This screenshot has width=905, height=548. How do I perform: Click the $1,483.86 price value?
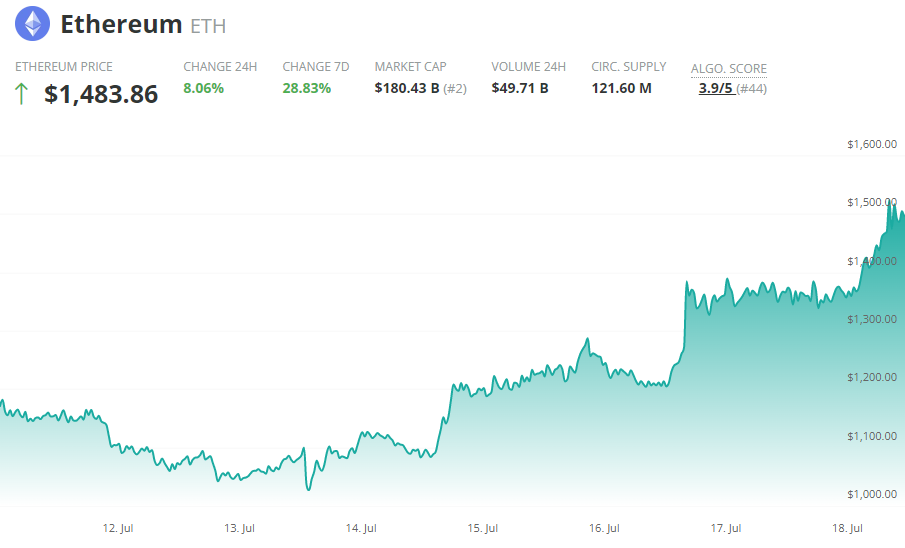(101, 95)
